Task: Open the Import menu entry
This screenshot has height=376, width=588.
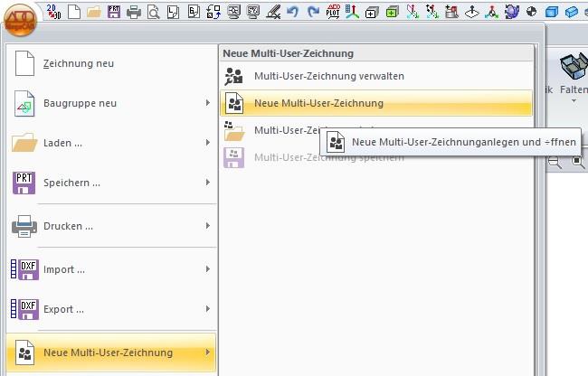Action: tap(109, 268)
